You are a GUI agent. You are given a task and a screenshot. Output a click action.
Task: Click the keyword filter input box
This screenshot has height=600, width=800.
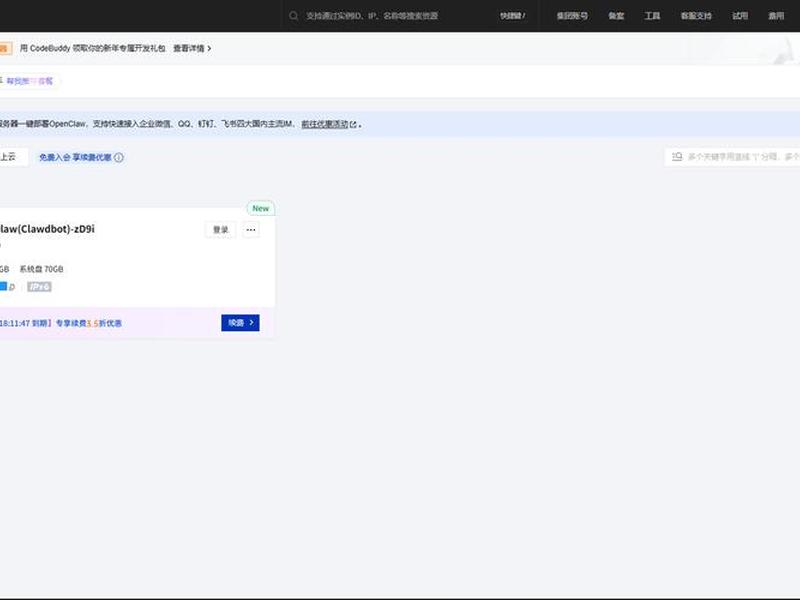pyautogui.click(x=733, y=157)
